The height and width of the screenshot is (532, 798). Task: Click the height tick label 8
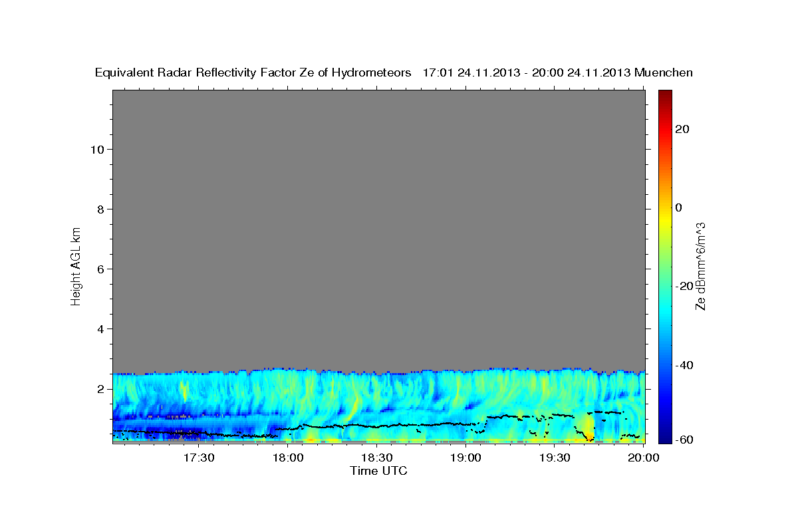[100, 209]
